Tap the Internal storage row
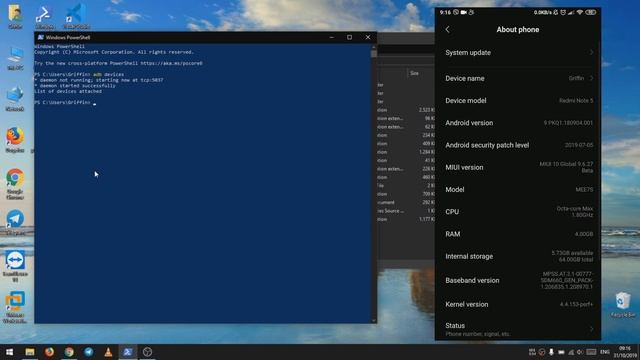The width and height of the screenshot is (640, 360). click(x=518, y=256)
